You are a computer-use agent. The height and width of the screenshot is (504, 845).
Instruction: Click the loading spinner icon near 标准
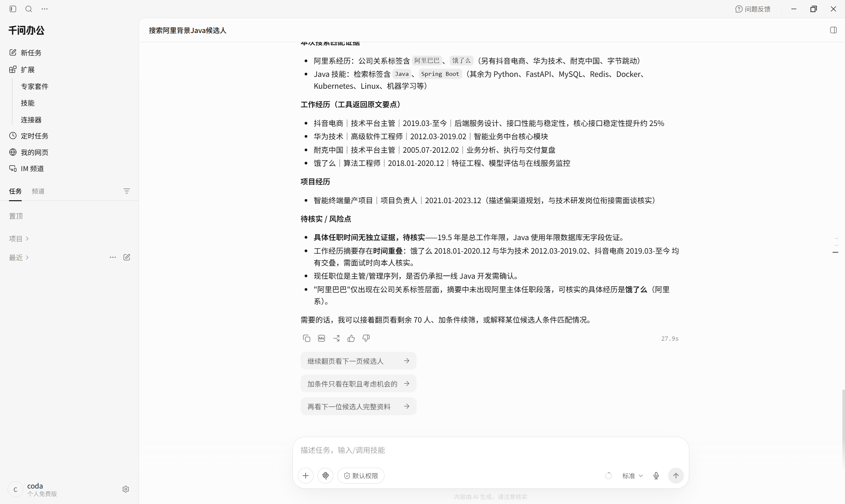pyautogui.click(x=609, y=476)
